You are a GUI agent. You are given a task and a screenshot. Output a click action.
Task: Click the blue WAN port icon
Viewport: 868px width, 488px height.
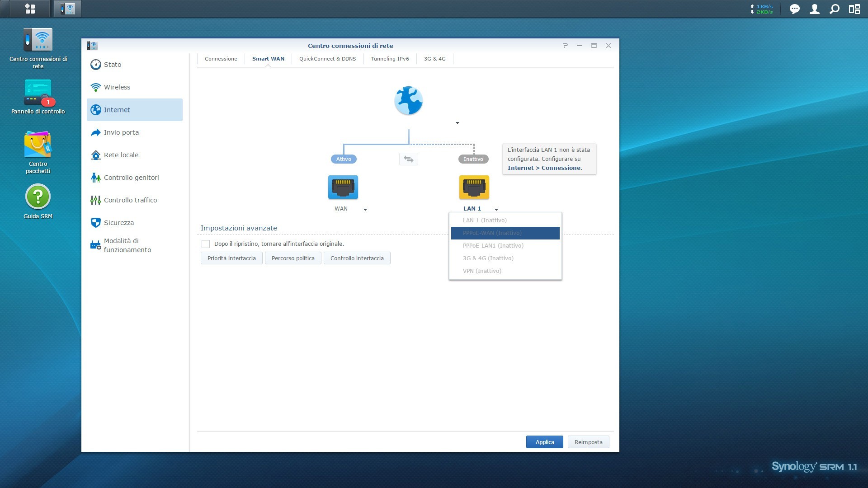[343, 187]
